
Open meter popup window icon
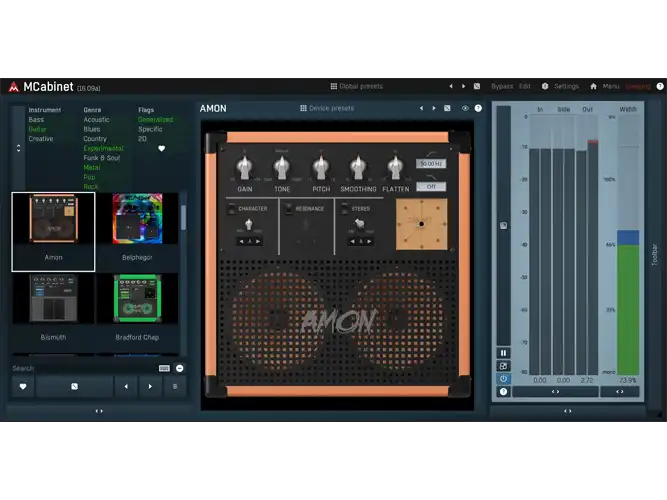click(503, 366)
